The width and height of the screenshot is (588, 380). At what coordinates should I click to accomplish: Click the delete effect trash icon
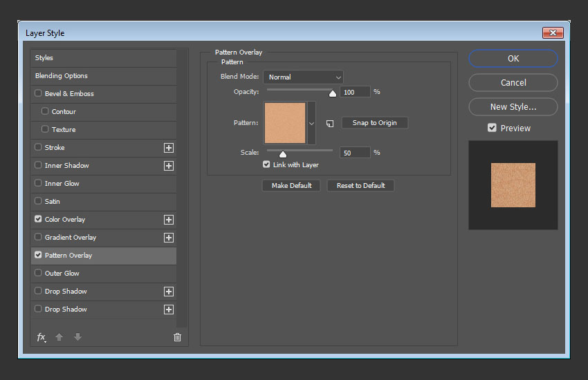tap(177, 337)
